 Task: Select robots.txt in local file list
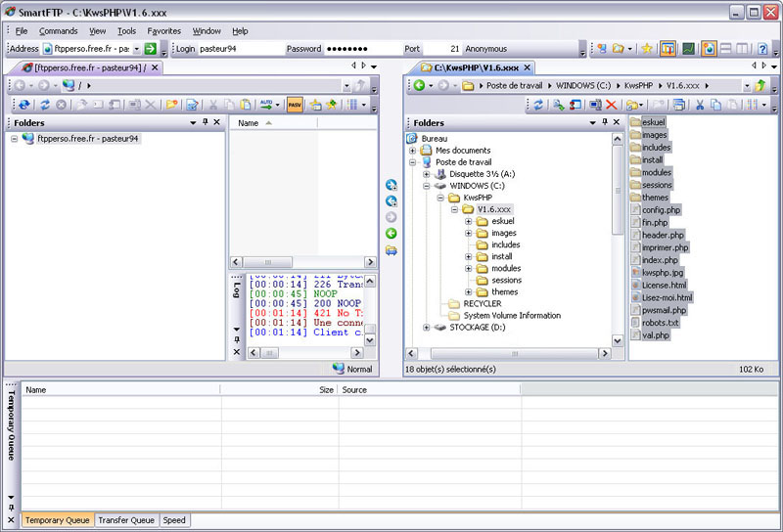click(x=660, y=323)
